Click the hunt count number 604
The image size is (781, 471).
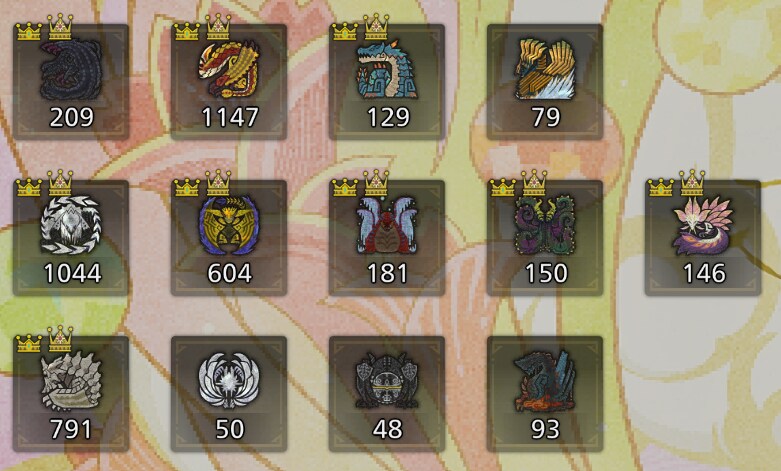coord(229,273)
